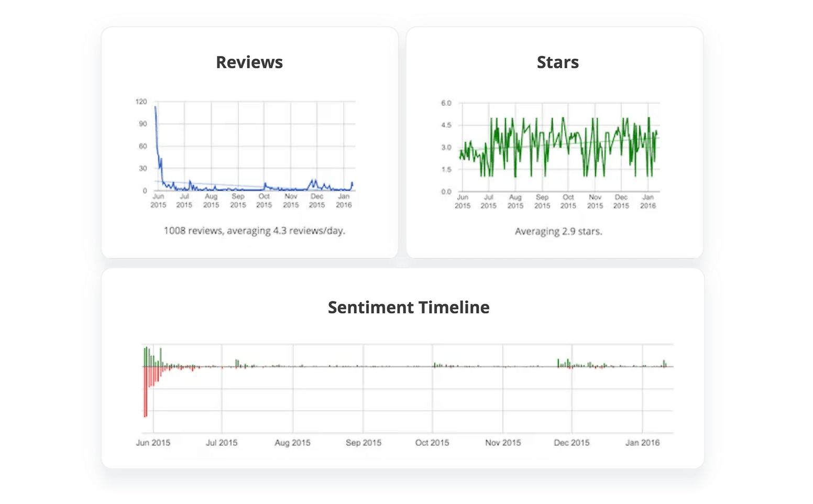Click the 0.0 y-axis label in Stars chart
The height and width of the screenshot is (504, 813).
(446, 192)
